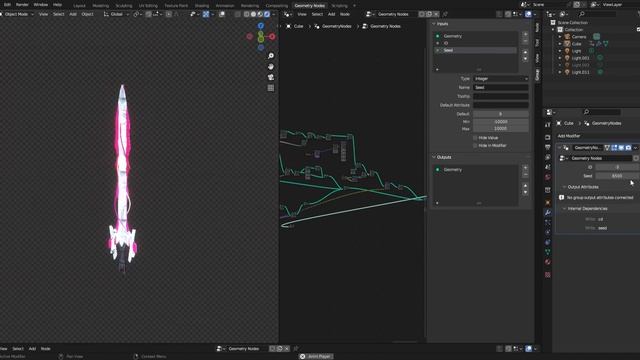The image size is (640, 360).
Task: Click the zoom magnifier icon in the viewport
Action: 271,56
